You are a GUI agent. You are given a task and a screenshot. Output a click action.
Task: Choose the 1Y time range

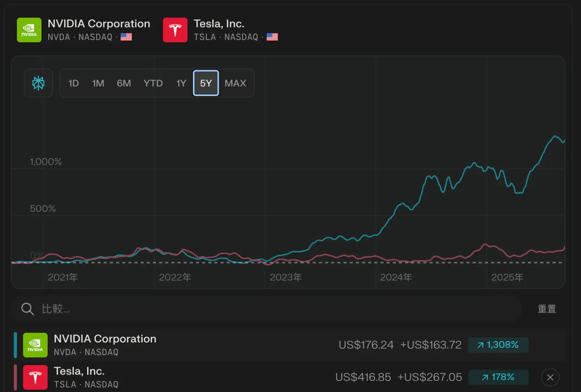(181, 83)
